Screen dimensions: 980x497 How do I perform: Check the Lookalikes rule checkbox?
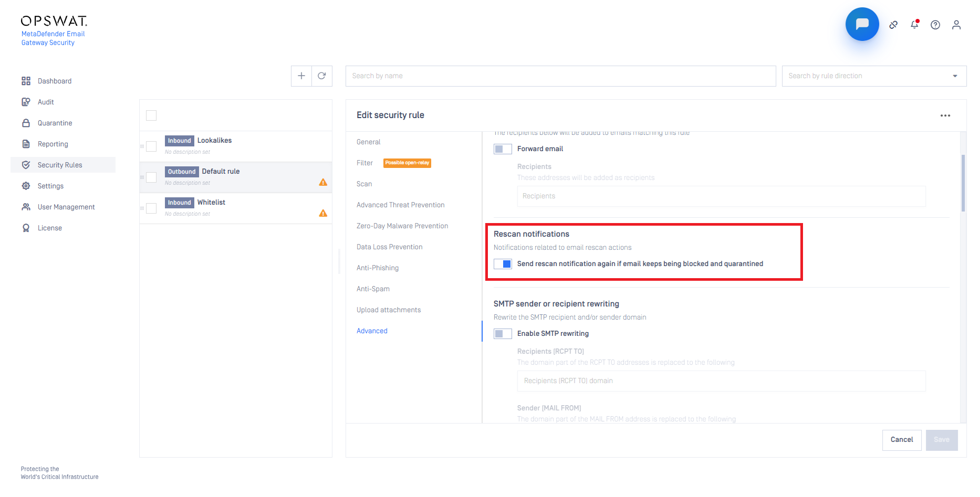[151, 146]
